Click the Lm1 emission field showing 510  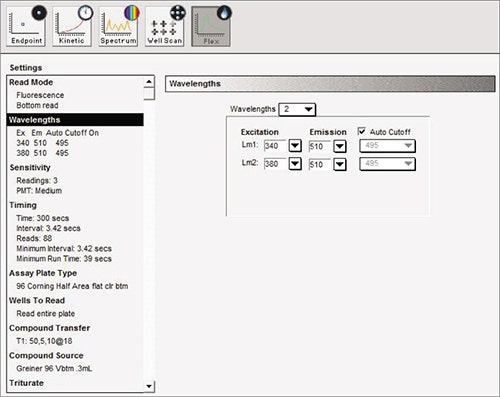(x=320, y=146)
